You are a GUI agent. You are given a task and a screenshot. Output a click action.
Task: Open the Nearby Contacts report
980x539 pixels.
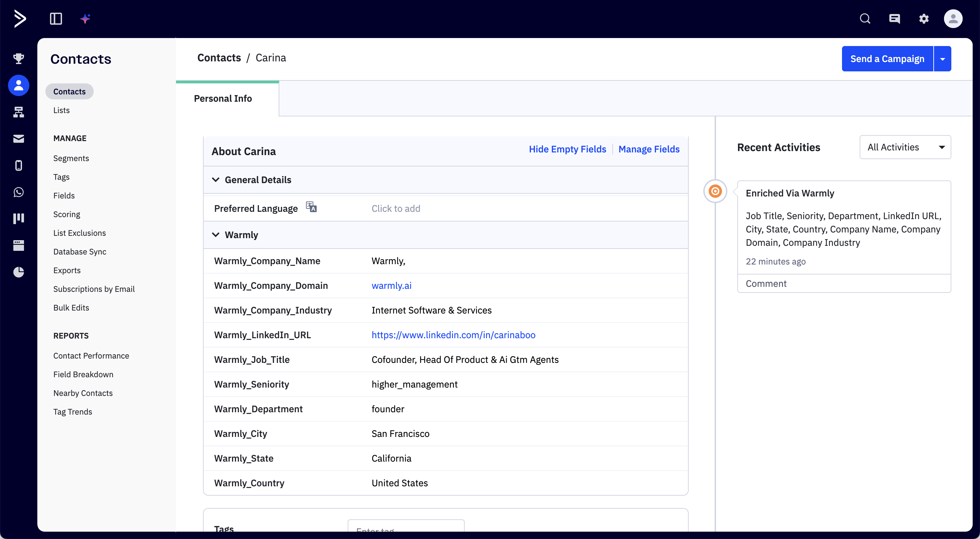point(83,393)
